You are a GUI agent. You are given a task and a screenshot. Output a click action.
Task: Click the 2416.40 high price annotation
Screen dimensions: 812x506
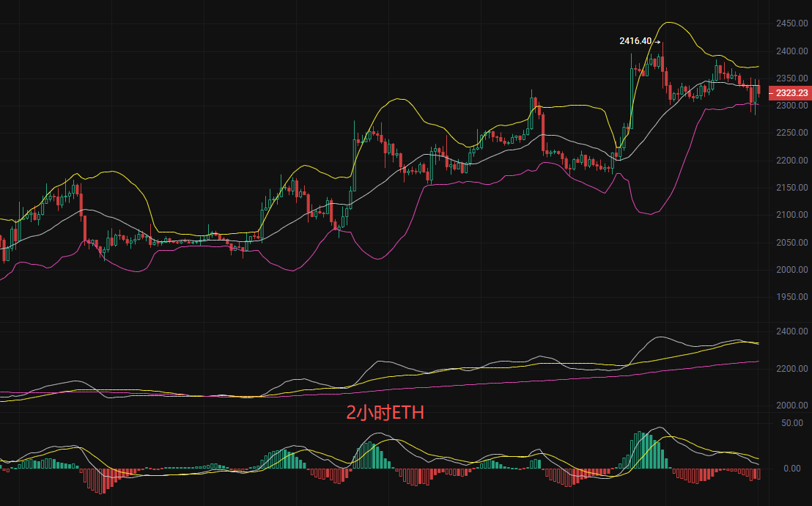(x=635, y=41)
